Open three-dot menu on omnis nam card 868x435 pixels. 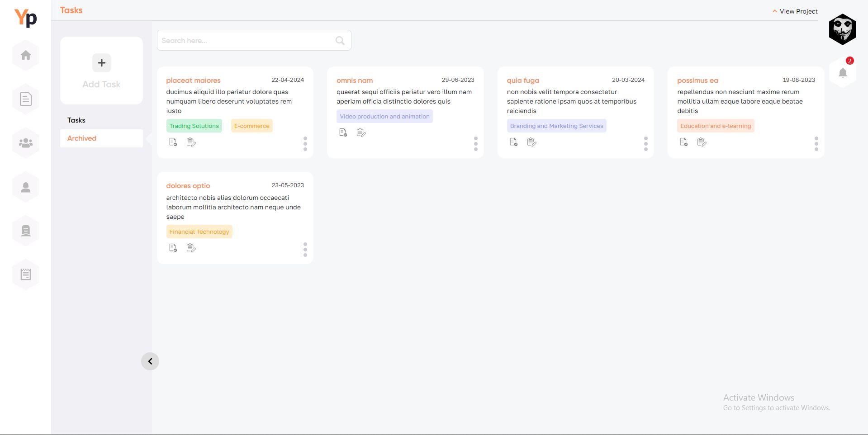476,144
